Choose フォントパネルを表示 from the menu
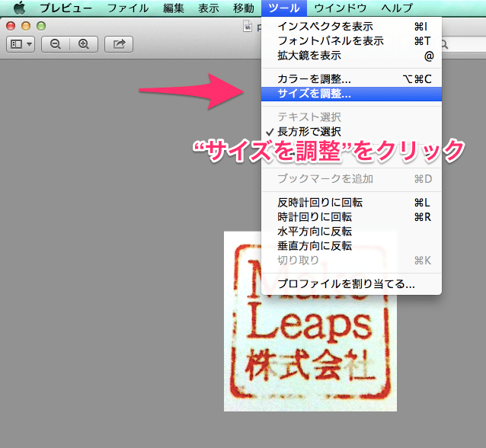The height and width of the screenshot is (448, 486). tap(351, 41)
